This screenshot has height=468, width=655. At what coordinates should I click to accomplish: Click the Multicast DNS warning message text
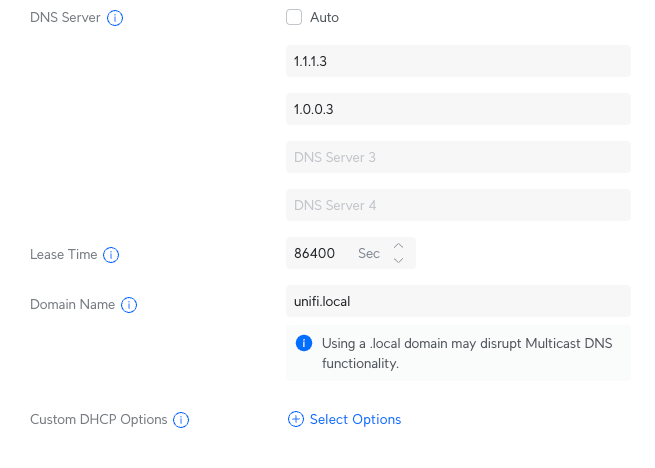point(467,353)
